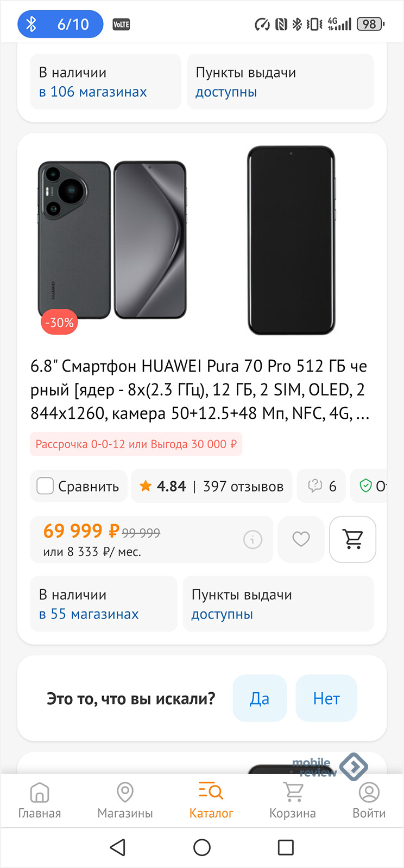Tap the heart favorite icon
404x868 pixels.
301,539
